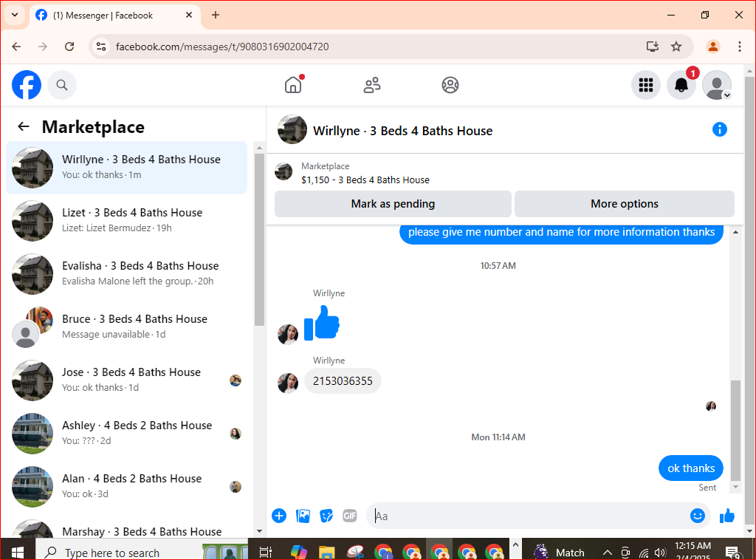The width and height of the screenshot is (756, 560).
Task: Open the notifications bell icon
Action: tap(681, 85)
